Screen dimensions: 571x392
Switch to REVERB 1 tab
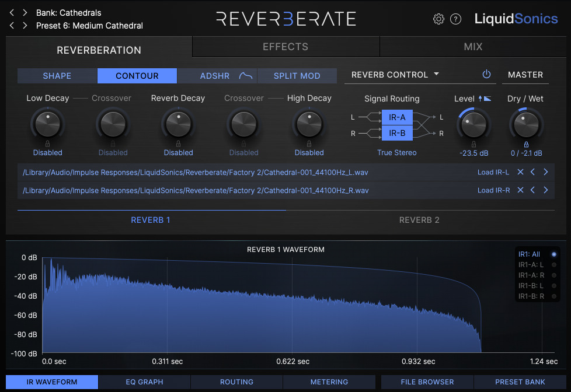coord(151,220)
